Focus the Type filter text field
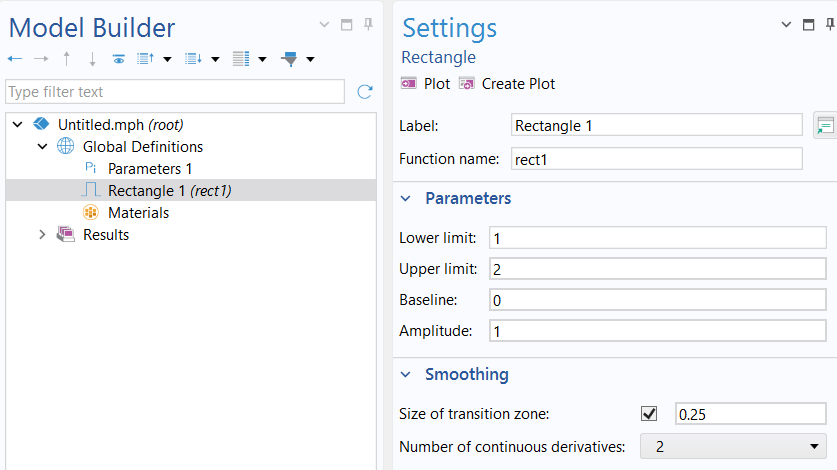This screenshot has width=837, height=470. (175, 92)
